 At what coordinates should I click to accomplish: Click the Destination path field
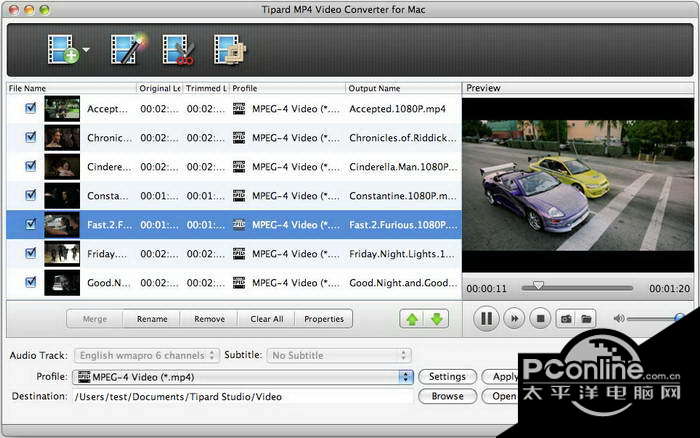point(243,396)
